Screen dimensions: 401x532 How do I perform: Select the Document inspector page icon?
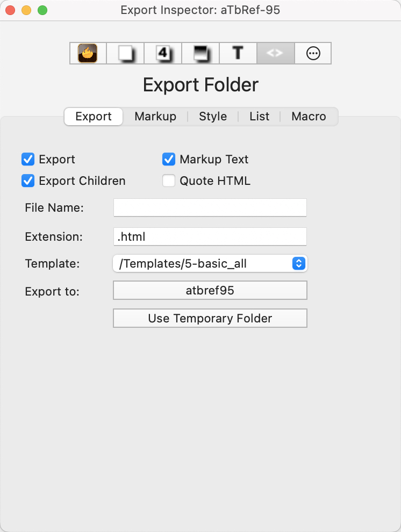coord(125,53)
